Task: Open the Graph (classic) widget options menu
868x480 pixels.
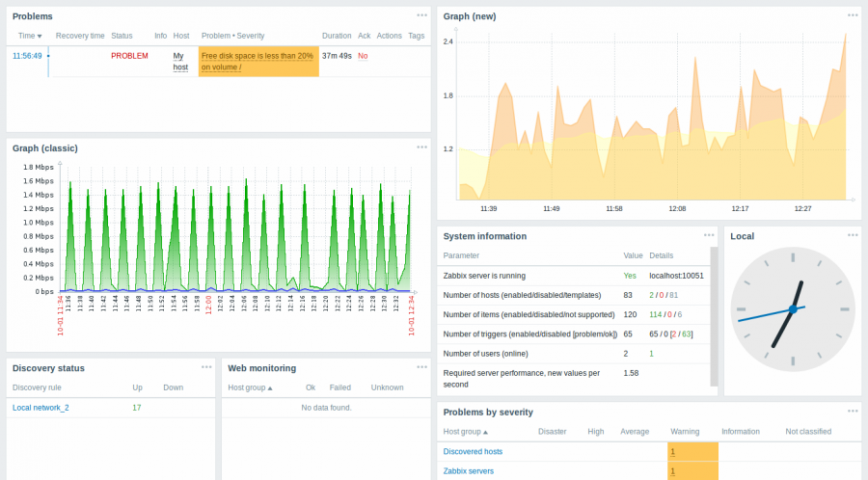Action: (x=421, y=147)
